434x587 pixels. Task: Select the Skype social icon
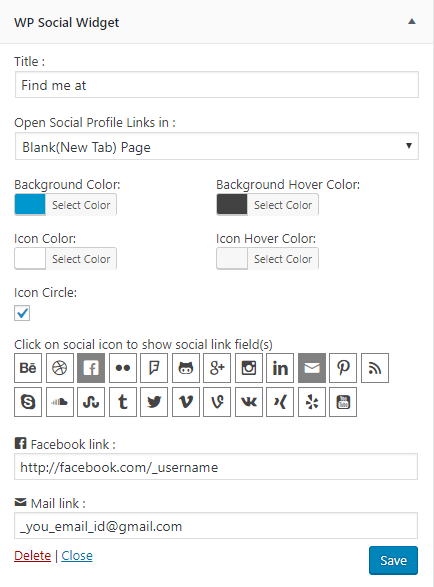tap(28, 402)
